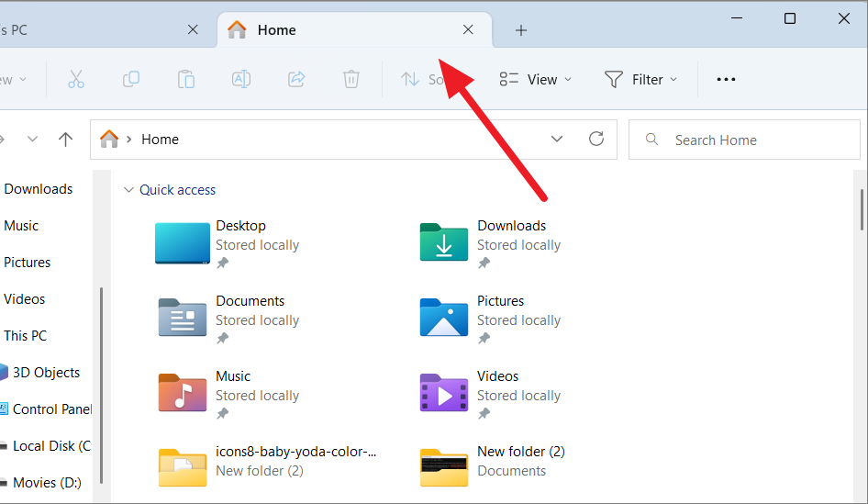
Task: Open Control Panel in the sidebar
Action: [x=52, y=409]
